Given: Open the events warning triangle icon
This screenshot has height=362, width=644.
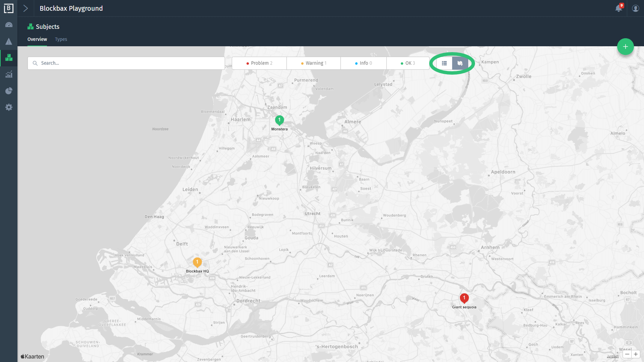Looking at the screenshot, I should click(9, 41).
